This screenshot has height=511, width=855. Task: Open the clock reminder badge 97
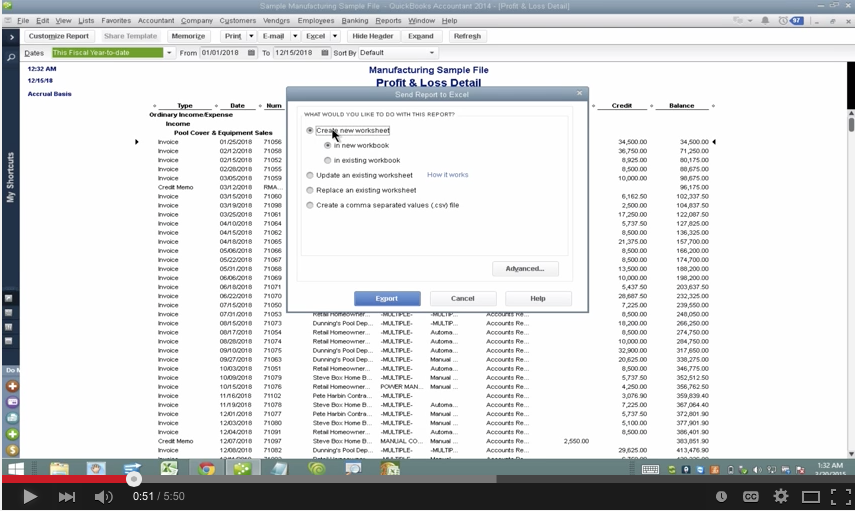791,21
